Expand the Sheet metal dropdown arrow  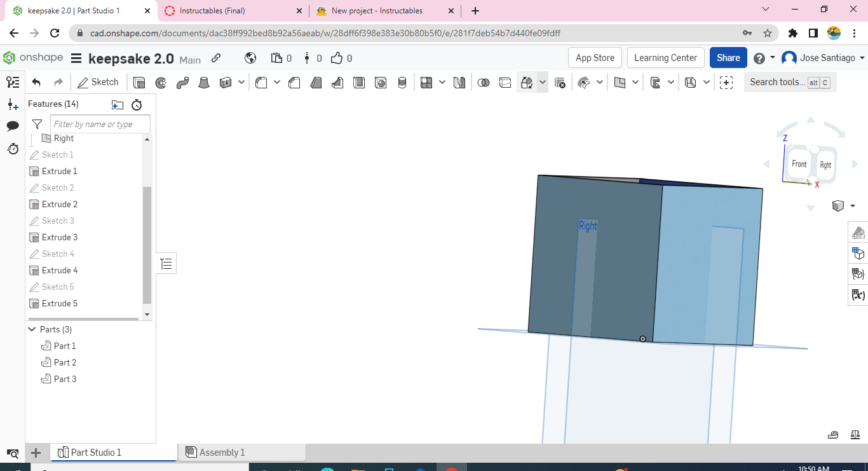707,83
